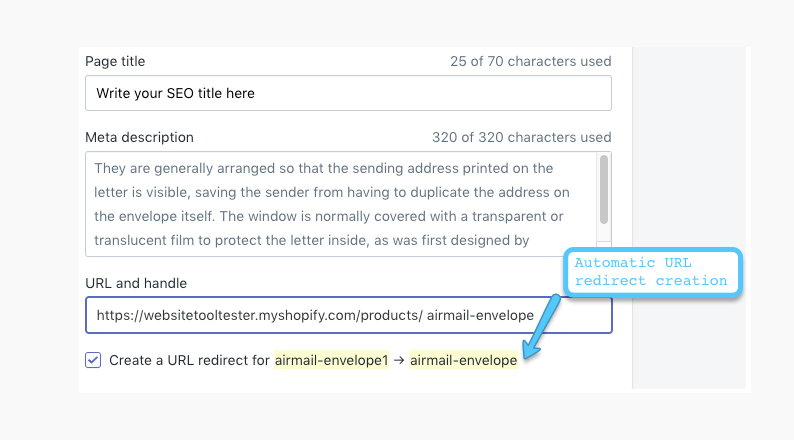
Task: Click the "Meta description" label
Action: point(139,137)
